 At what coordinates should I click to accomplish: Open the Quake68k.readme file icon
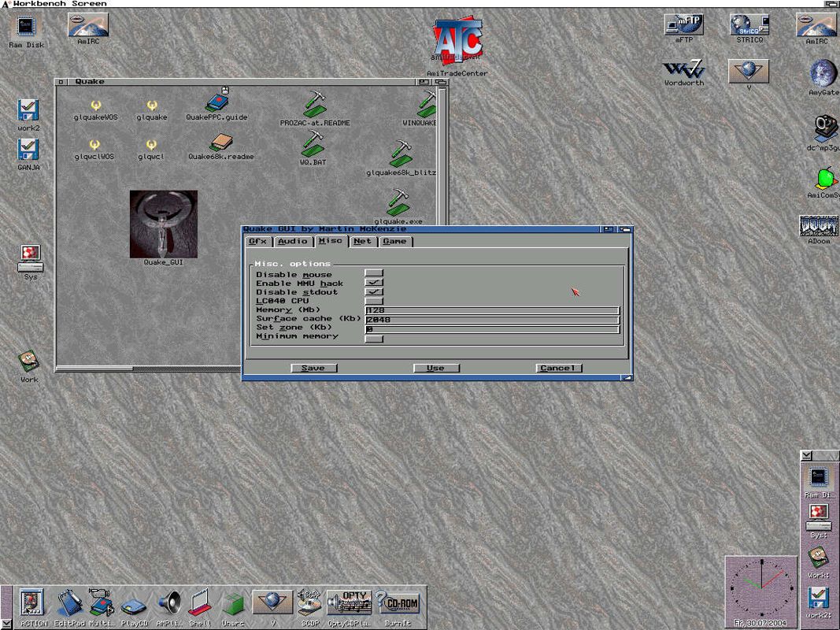tap(221, 143)
